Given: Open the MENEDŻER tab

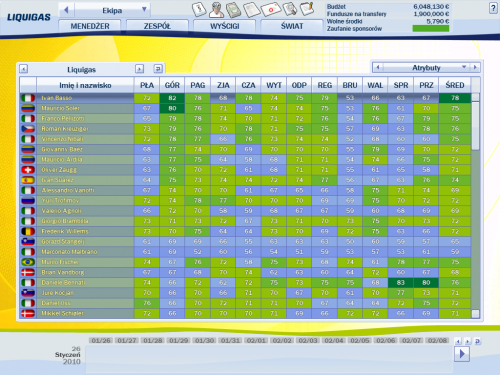Looking at the screenshot, I should (90, 26).
